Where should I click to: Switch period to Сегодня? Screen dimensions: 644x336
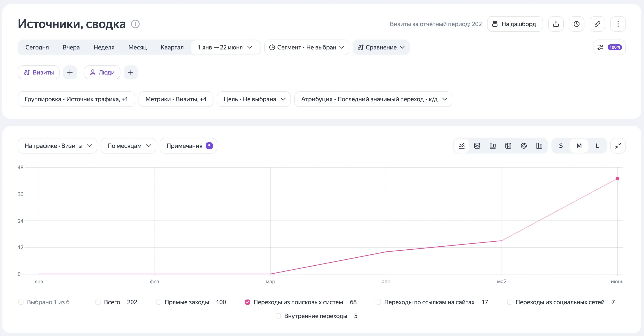(x=37, y=47)
